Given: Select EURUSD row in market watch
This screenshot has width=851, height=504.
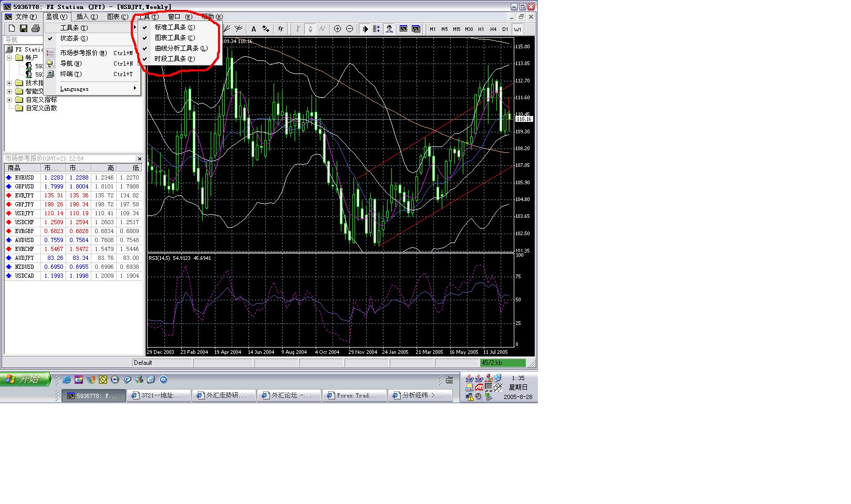Looking at the screenshot, I should click(x=73, y=177).
